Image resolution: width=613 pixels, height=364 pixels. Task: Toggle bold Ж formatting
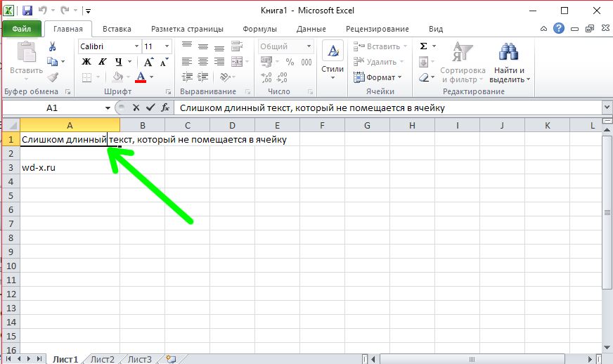[x=86, y=62]
